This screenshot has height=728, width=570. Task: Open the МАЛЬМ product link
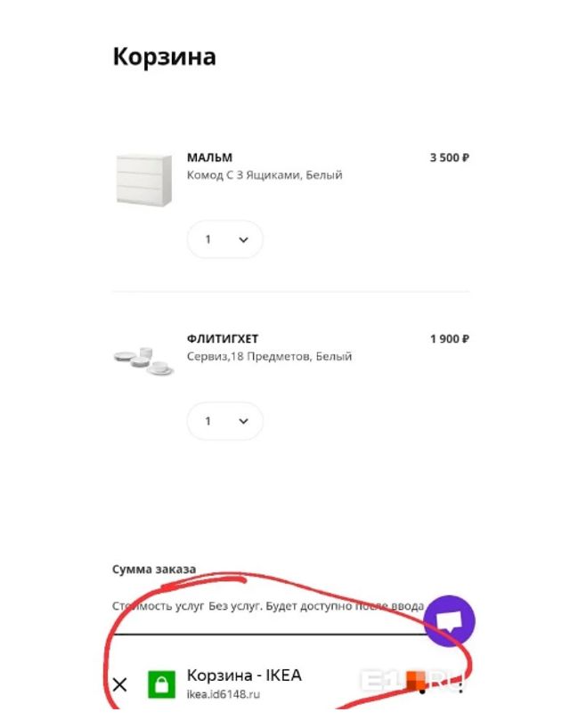pyautogui.click(x=209, y=158)
